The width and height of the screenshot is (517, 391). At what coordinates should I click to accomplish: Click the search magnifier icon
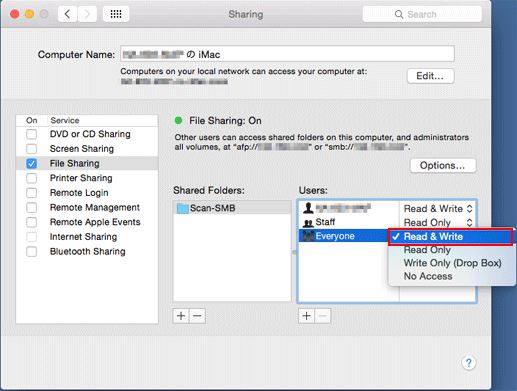click(x=399, y=14)
